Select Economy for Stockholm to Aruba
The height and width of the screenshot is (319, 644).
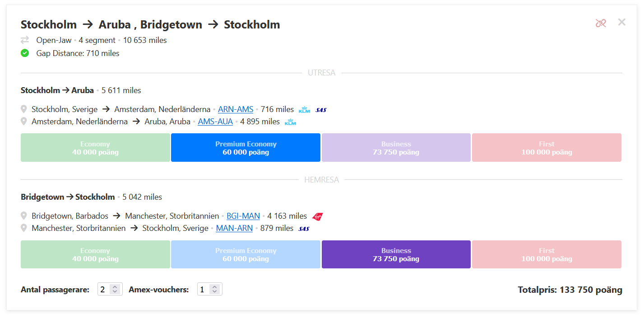point(95,148)
